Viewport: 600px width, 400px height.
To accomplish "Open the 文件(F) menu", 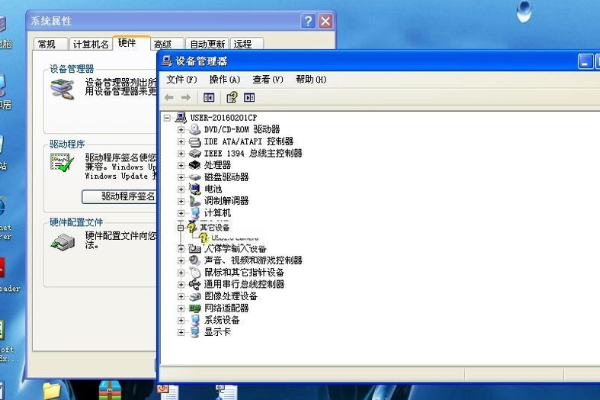I will (181, 79).
